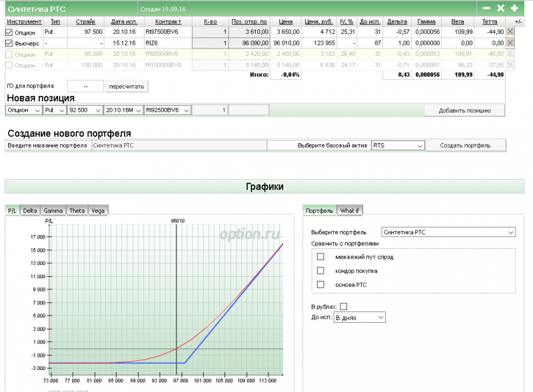Tick the 'В рублях' checkbox

click(344, 306)
